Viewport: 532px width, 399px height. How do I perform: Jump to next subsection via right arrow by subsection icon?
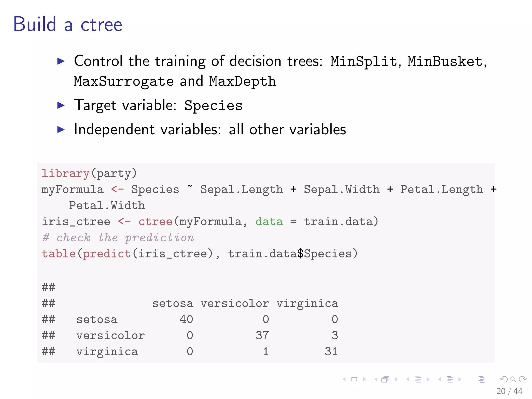(x=428, y=379)
